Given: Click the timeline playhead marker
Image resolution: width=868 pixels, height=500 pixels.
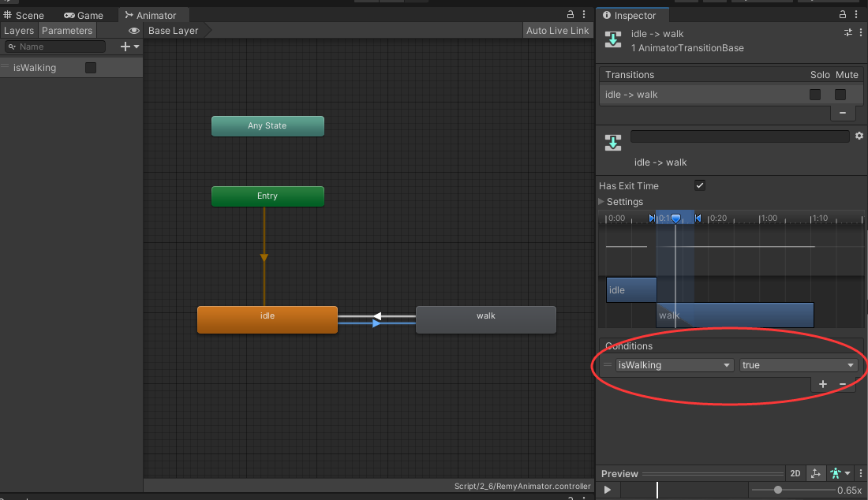Looking at the screenshot, I should click(x=675, y=218).
